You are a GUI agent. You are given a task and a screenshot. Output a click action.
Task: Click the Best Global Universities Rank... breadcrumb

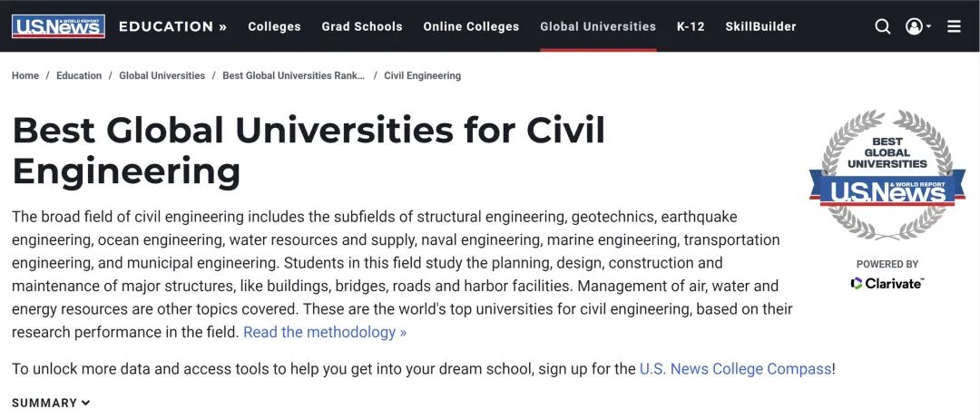pos(293,75)
